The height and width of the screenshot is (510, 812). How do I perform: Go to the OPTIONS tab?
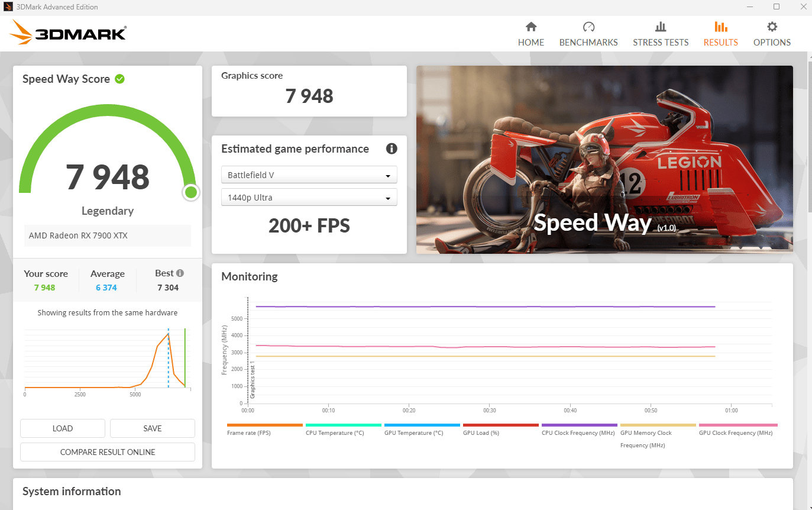(x=772, y=33)
